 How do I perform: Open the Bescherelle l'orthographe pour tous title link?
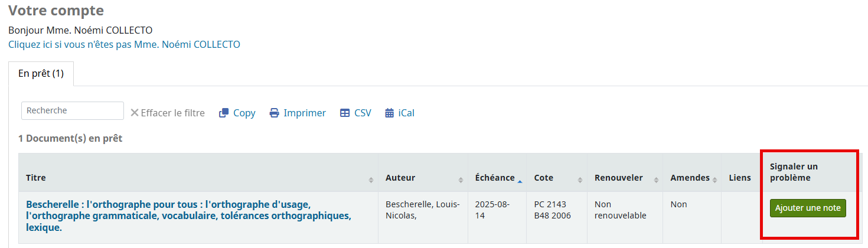[188, 216]
